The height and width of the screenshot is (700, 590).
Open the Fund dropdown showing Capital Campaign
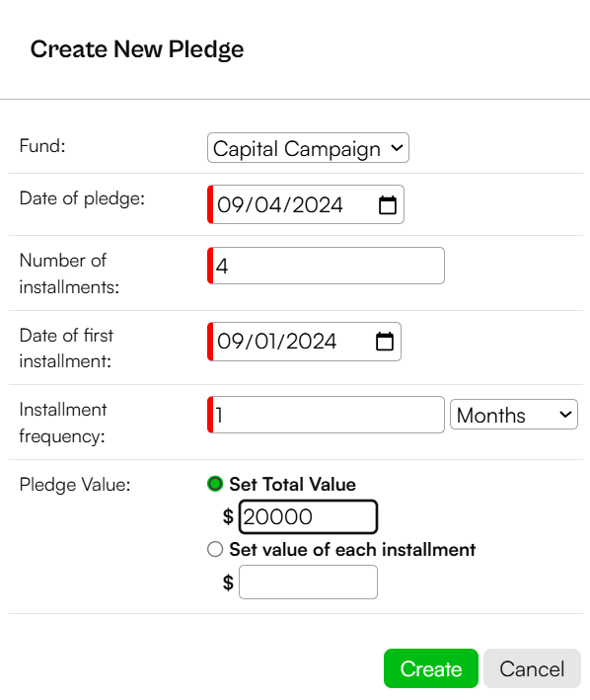(308, 148)
